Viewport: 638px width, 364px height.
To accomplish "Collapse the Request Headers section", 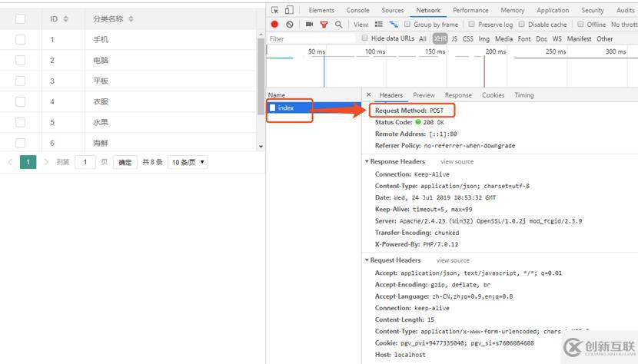I will coord(367,260).
